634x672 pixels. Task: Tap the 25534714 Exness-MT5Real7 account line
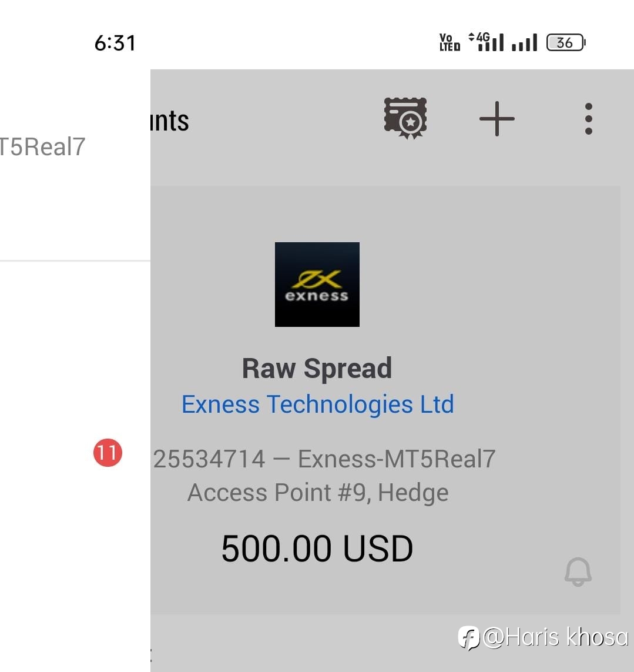[x=324, y=459]
